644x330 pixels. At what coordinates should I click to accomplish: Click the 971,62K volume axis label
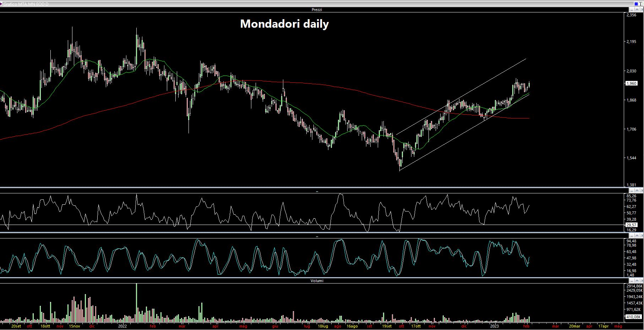coord(634,309)
